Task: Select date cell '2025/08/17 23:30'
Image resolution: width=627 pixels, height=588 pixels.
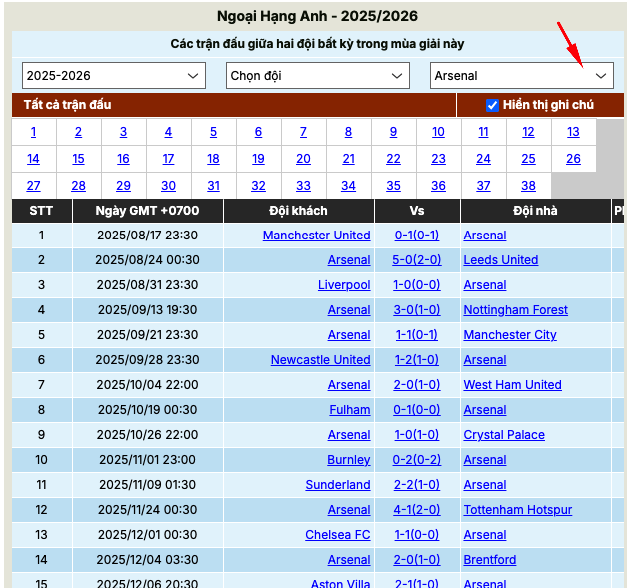Action: [147, 235]
